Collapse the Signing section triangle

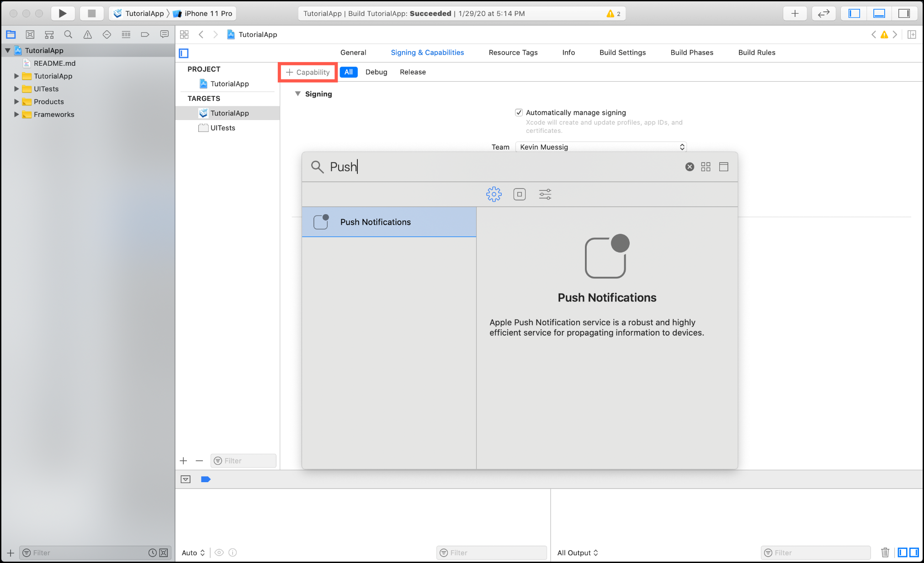click(297, 94)
